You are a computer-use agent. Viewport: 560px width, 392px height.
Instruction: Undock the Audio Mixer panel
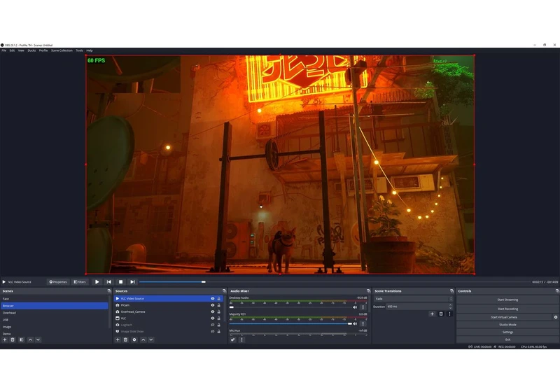[x=369, y=291]
